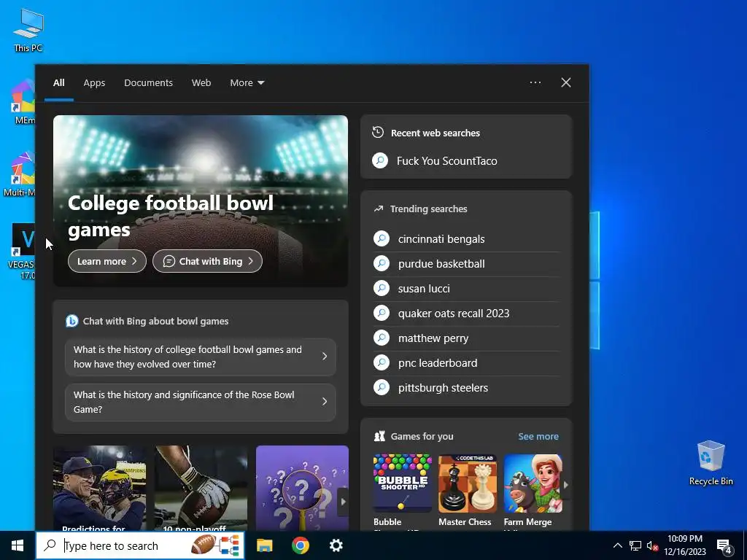
Task: Click the search icon beside quaker oats recall 2023
Action: [382, 313]
